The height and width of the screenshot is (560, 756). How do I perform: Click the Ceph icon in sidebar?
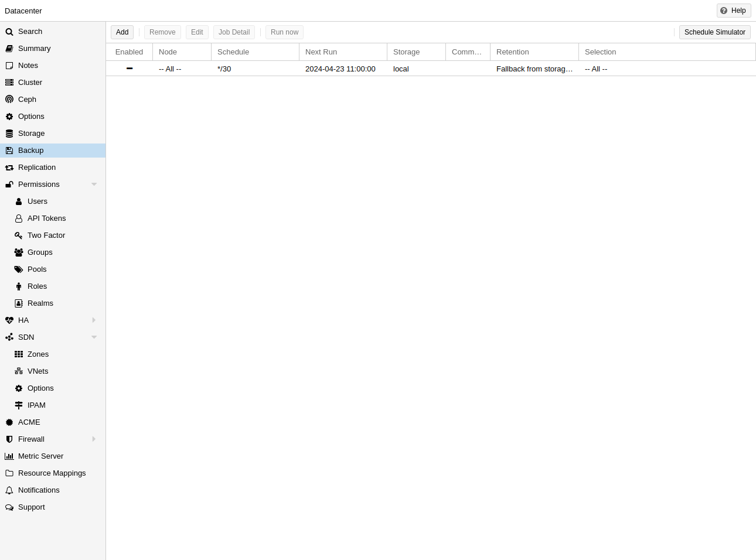[9, 100]
